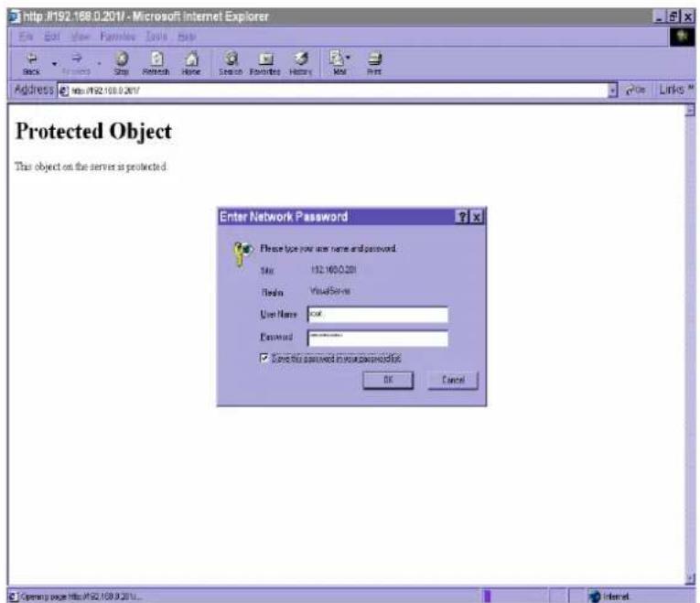
Task: Click the scroll up arrow of page scrollbar
Action: tap(690, 110)
